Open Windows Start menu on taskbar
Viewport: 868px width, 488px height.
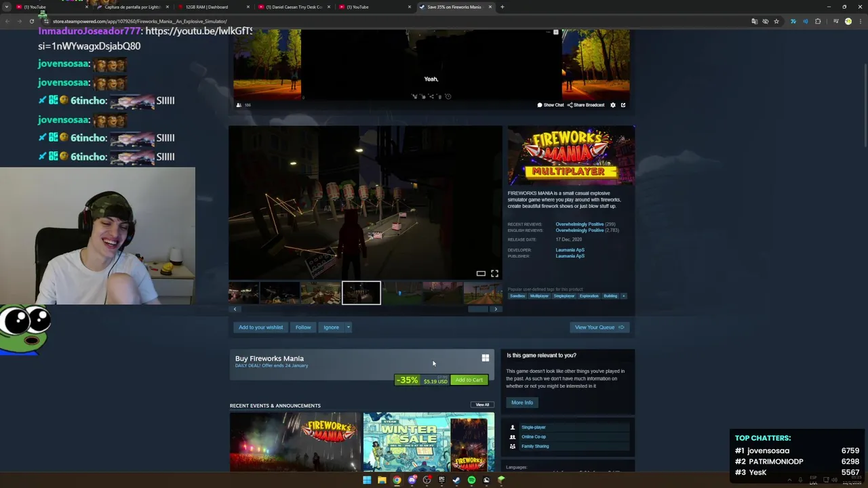click(x=367, y=480)
